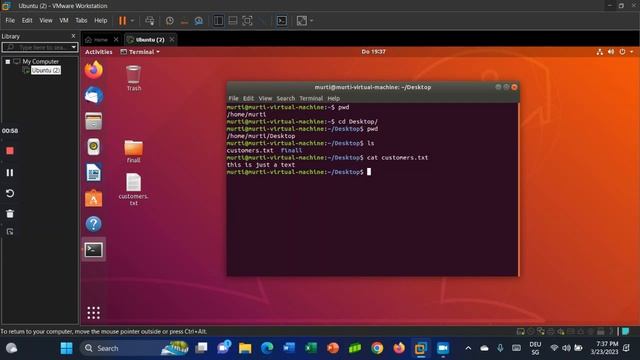640x360 pixels.
Task: Open the snapshot manager toolbar icon
Action: click(199, 20)
